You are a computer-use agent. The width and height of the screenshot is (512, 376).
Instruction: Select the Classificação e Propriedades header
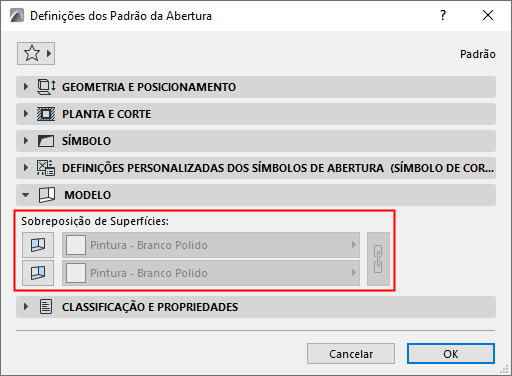[x=256, y=307]
